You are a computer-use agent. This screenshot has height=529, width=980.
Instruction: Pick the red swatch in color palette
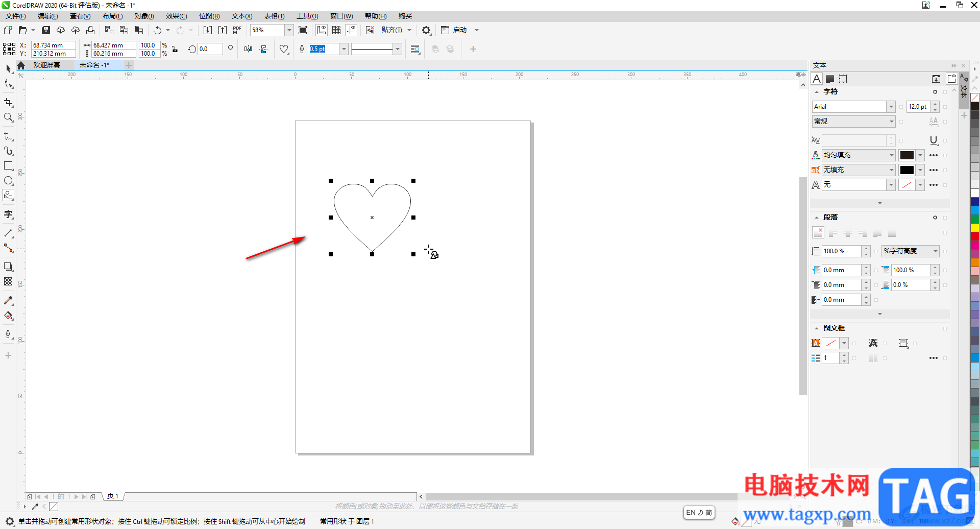coord(975,236)
